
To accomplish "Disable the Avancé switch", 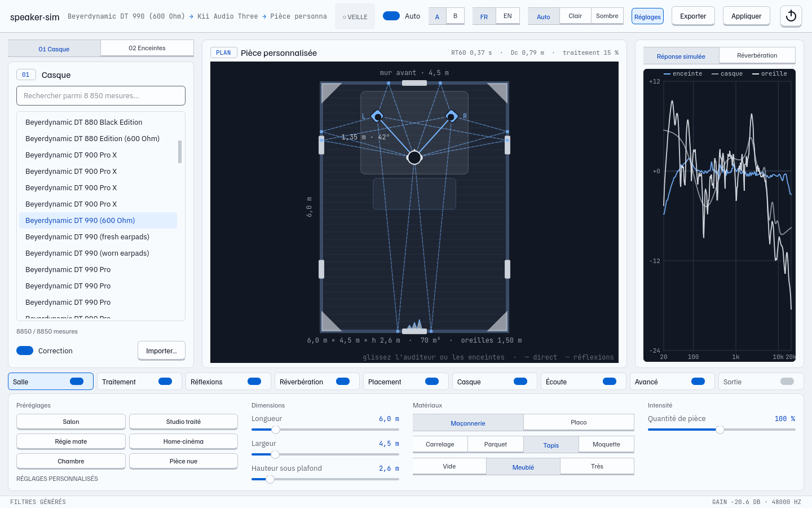I will pyautogui.click(x=698, y=382).
